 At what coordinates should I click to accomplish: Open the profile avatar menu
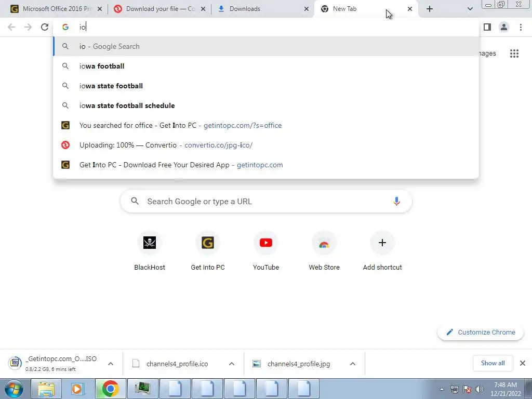pos(504,27)
